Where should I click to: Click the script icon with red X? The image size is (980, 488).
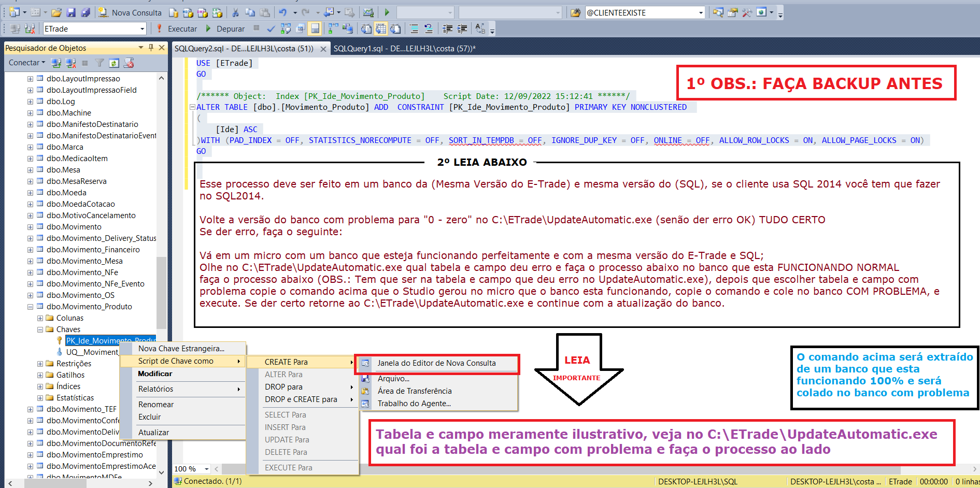(129, 63)
